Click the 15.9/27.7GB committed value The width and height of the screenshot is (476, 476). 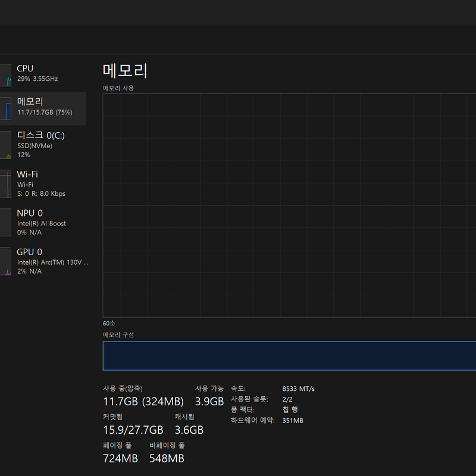(133, 430)
